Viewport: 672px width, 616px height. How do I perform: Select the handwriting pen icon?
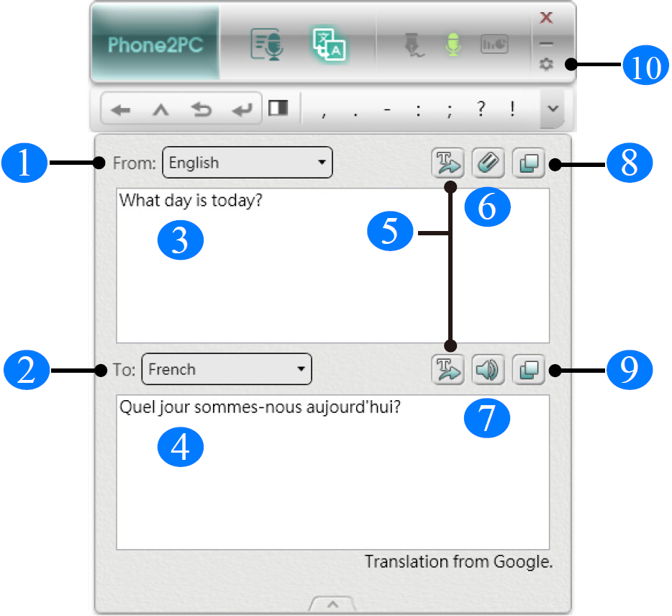[x=414, y=45]
